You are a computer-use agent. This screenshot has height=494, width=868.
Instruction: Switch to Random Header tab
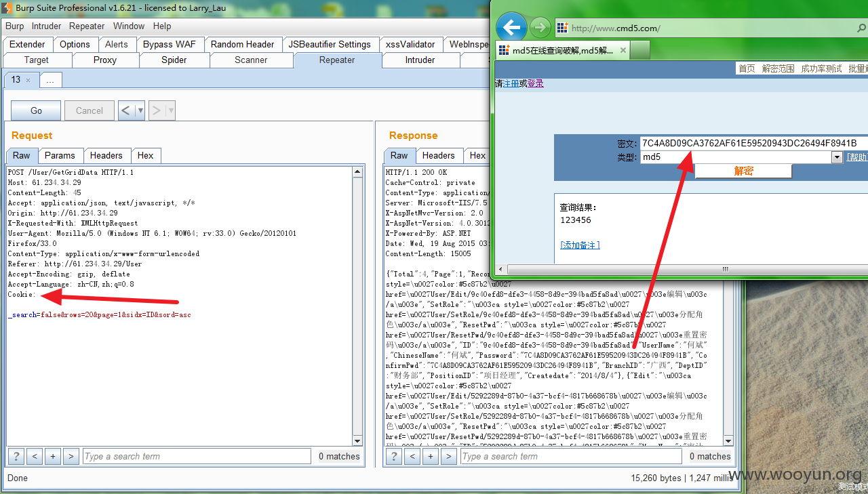click(x=242, y=44)
